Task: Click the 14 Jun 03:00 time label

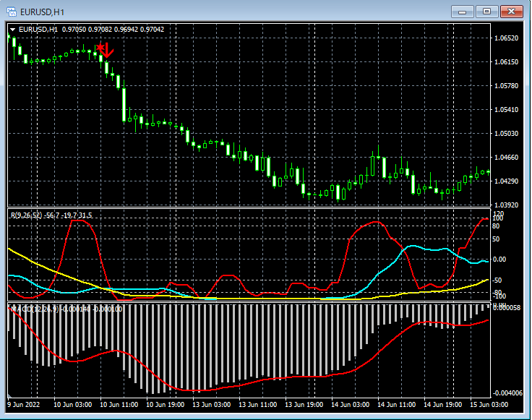Action: coord(350,404)
